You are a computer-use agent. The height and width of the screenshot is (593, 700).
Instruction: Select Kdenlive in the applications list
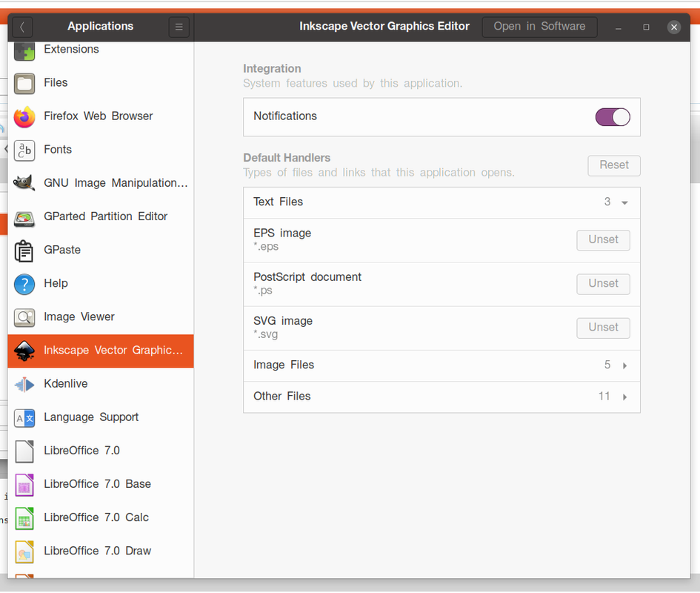101,385
